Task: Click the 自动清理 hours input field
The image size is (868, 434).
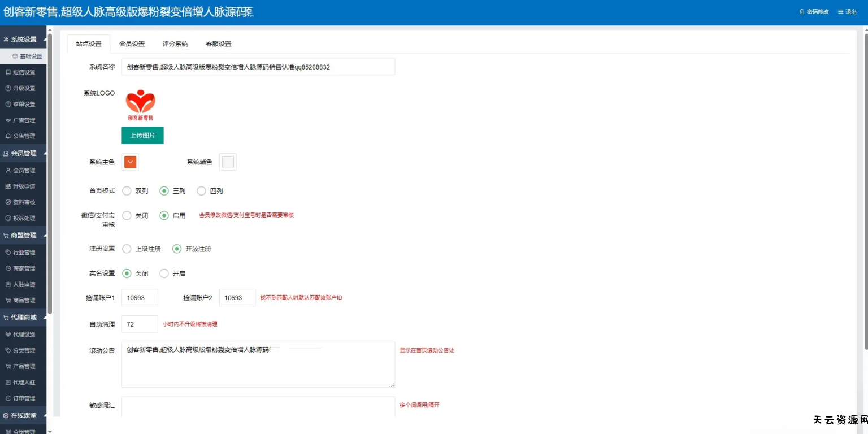Action: (140, 324)
